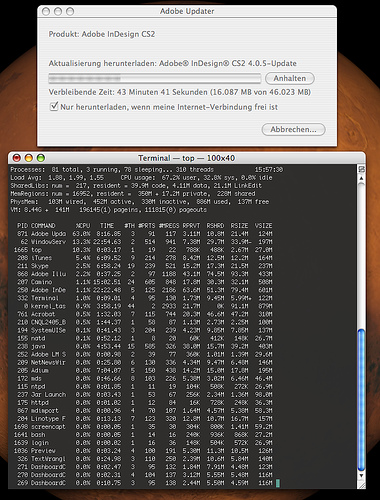The height and width of the screenshot is (500, 380).
Task: Click the Abbrechen... button
Action: tap(293, 129)
